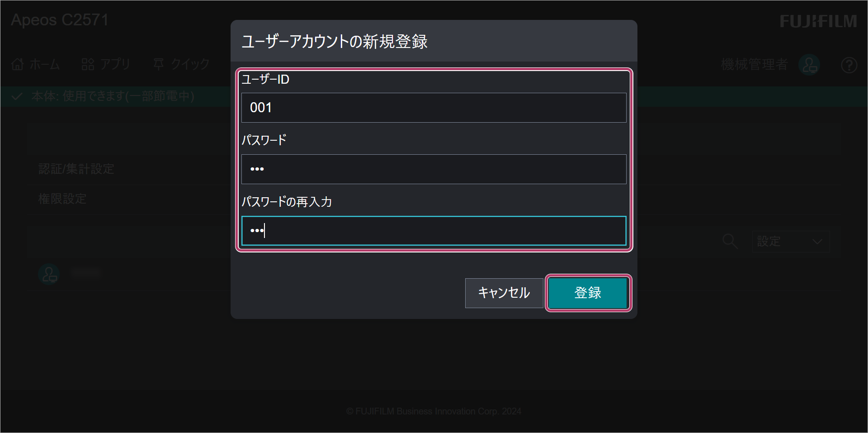
Task: Click the search magnifier icon
Action: click(x=730, y=241)
